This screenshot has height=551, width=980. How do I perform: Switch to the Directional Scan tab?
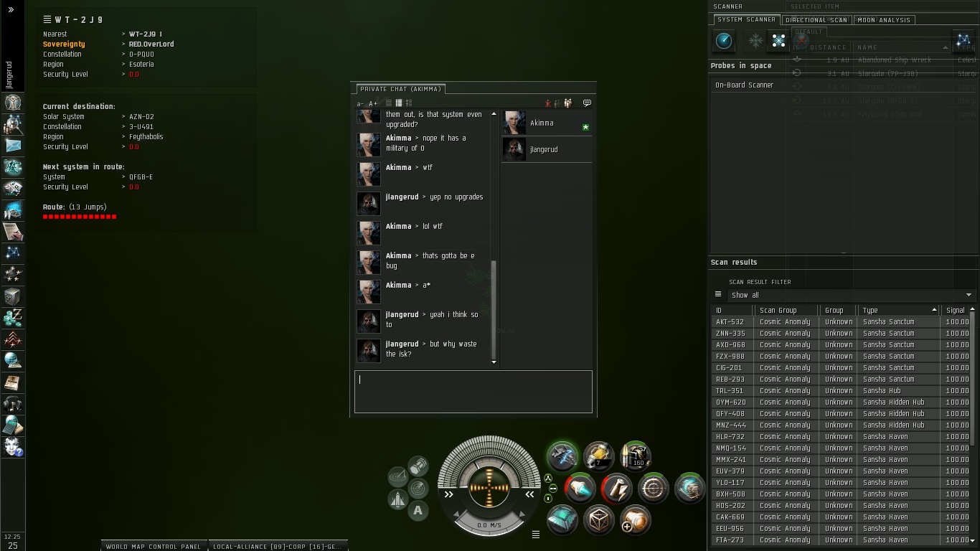pos(816,20)
